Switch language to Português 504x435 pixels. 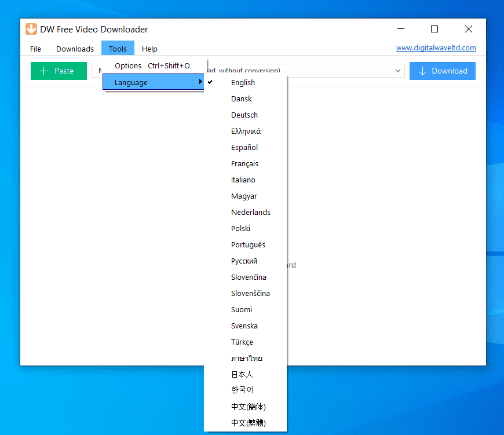(x=245, y=245)
